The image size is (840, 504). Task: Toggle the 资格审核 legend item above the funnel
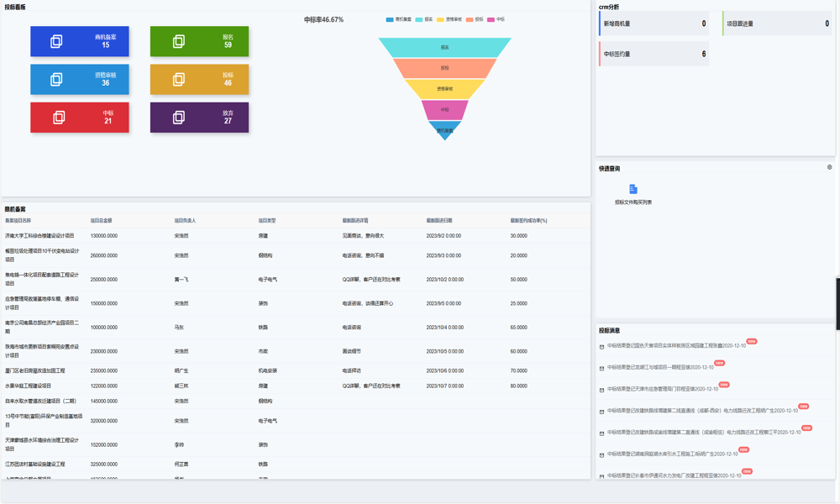(449, 19)
